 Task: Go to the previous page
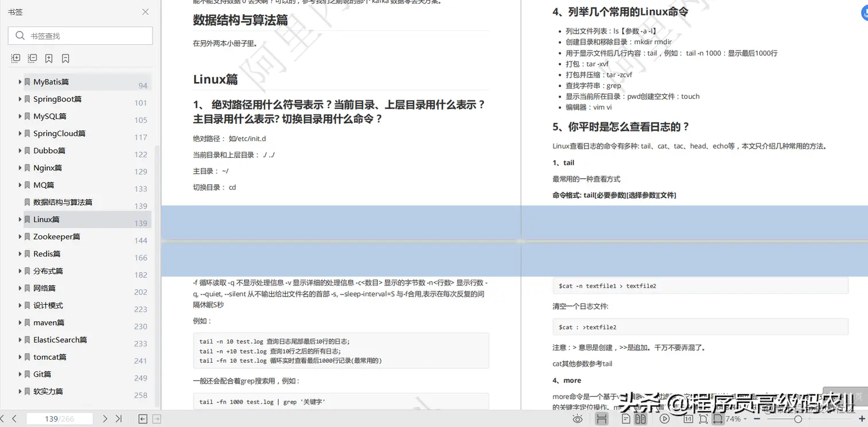click(x=14, y=419)
